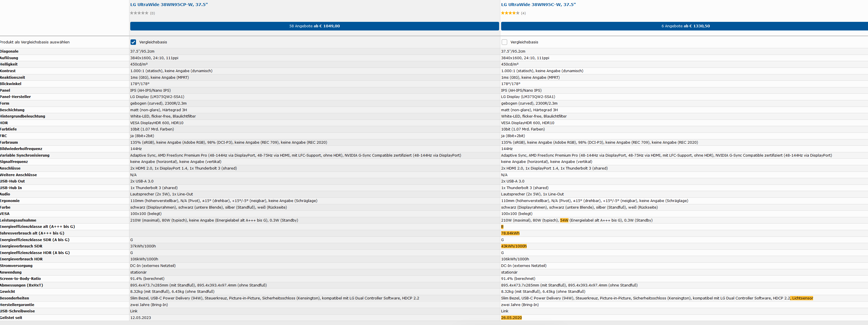Image resolution: width=868 pixels, height=325 pixels.
Task: Click the first product's USB-Schreibweise Link
Action: [x=134, y=311]
